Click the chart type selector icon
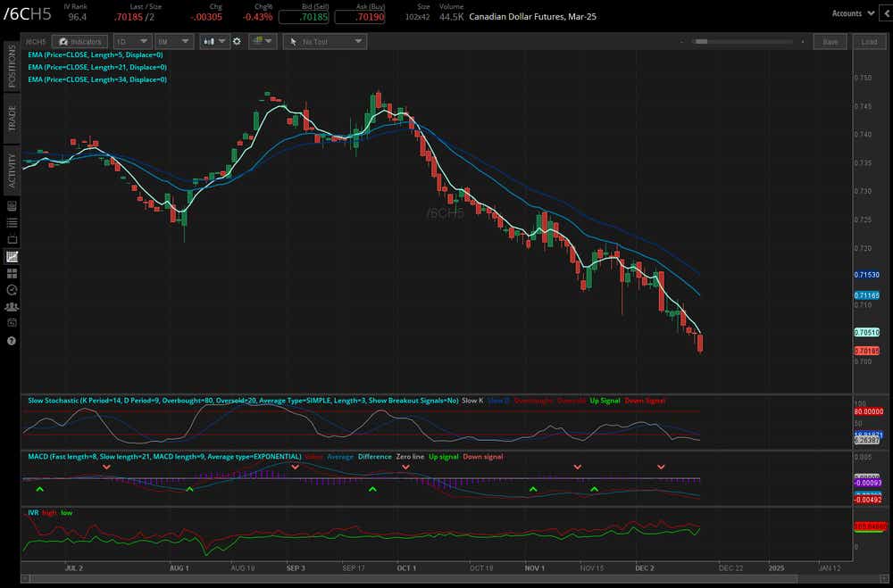Screen dimensions: 893x588 click(x=207, y=41)
